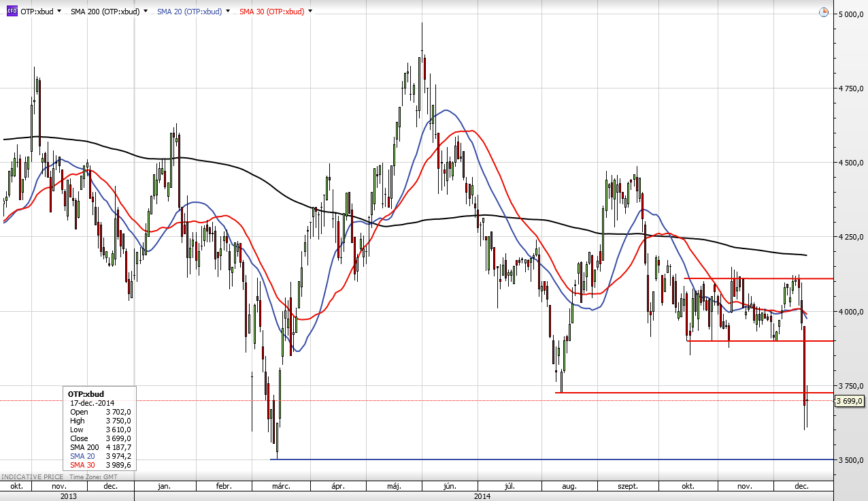Screen dimensions: 868x501
Task: Click the Open 3 702,0 row in data box
Action: coord(101,412)
